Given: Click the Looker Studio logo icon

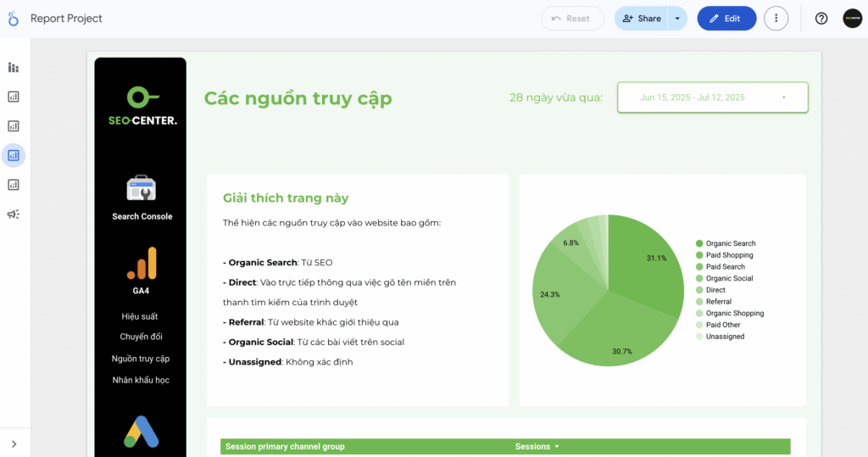Looking at the screenshot, I should 14,19.
